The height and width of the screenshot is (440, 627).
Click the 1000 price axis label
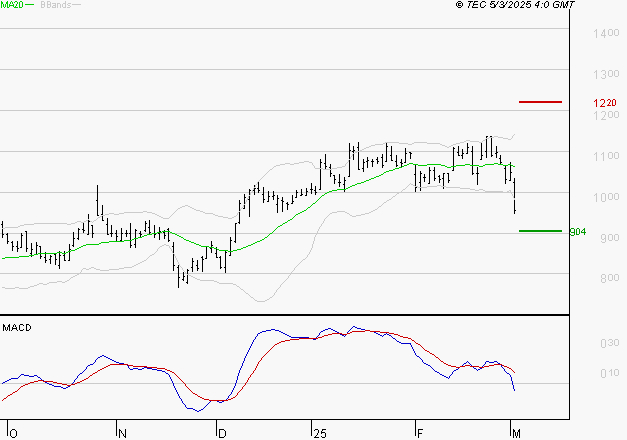[606, 197]
